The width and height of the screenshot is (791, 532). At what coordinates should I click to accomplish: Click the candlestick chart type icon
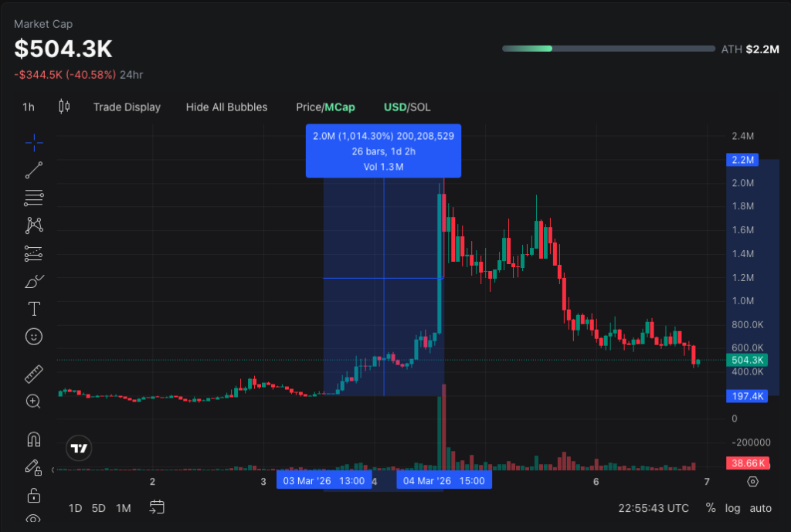[x=64, y=107]
